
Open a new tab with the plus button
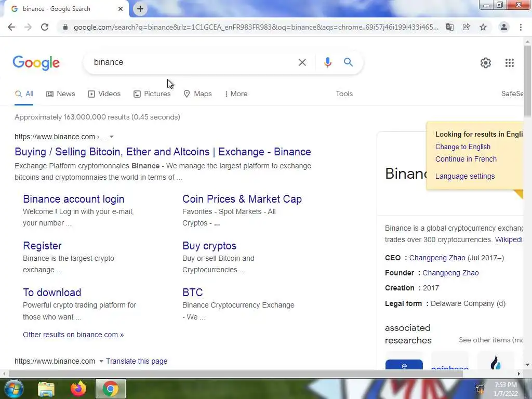click(x=140, y=9)
